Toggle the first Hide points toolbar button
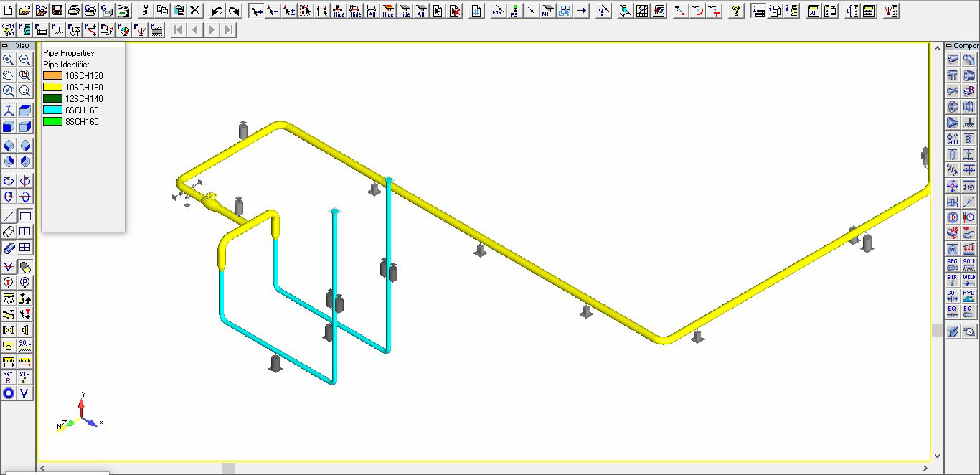The height and width of the screenshot is (475, 980). (x=339, y=11)
